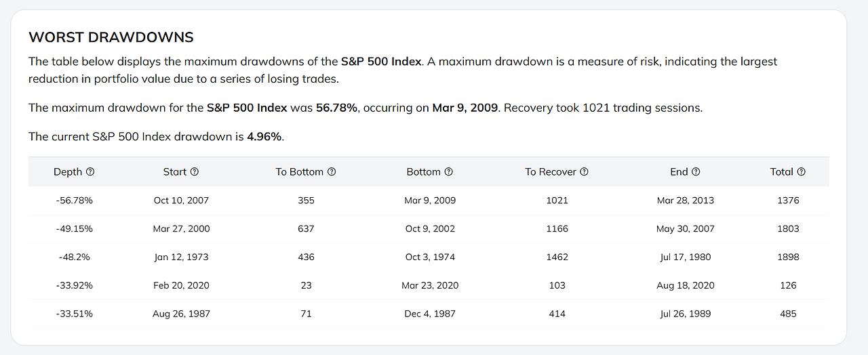
Task: Click the Depth column header label
Action: tap(68, 172)
